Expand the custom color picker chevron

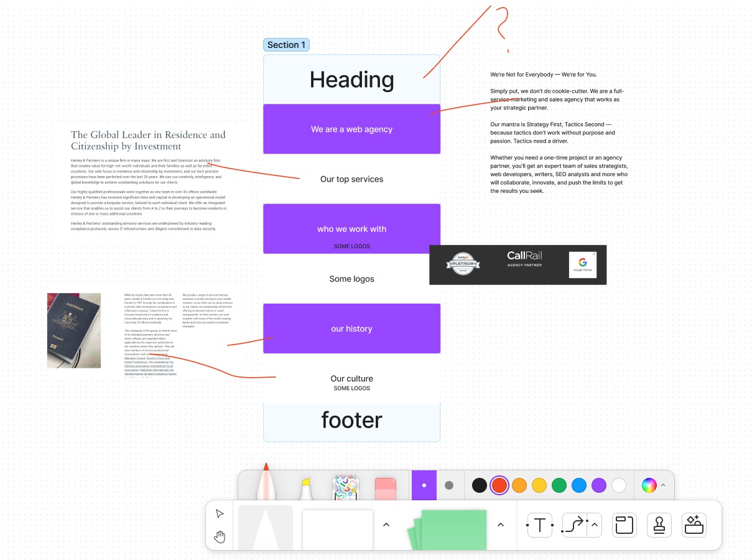click(x=663, y=485)
